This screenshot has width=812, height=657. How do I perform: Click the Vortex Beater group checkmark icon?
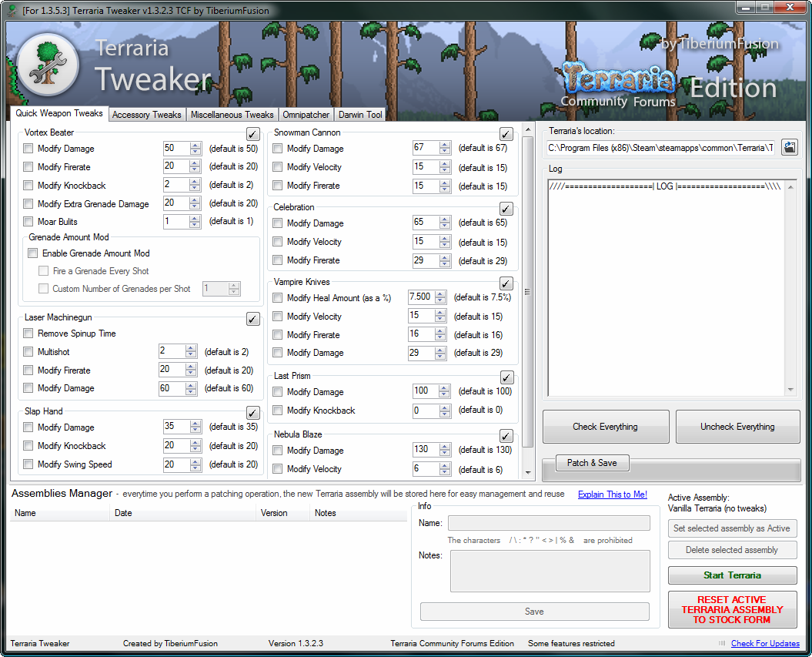pos(252,134)
